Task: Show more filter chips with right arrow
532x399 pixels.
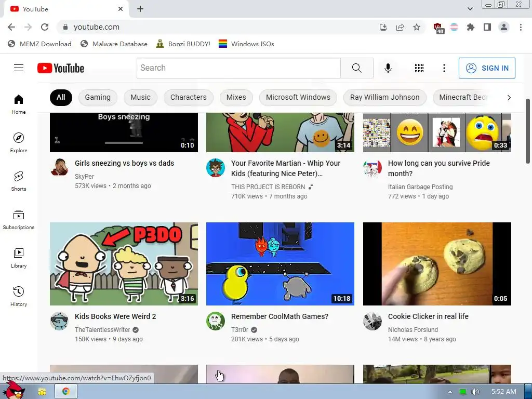Action: pos(509,98)
